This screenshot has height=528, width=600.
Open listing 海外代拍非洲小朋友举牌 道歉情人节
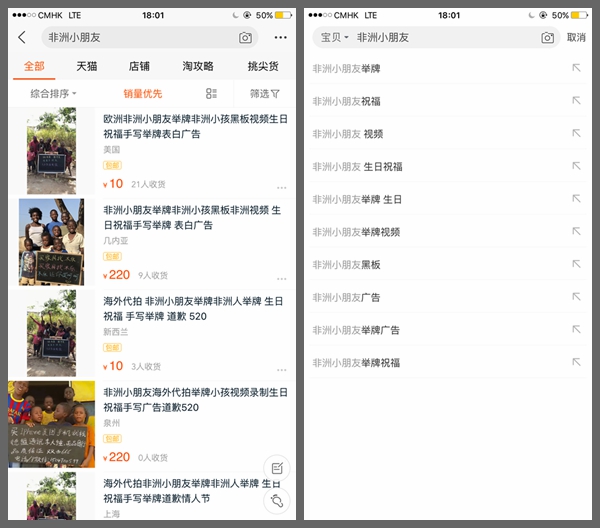point(192,491)
